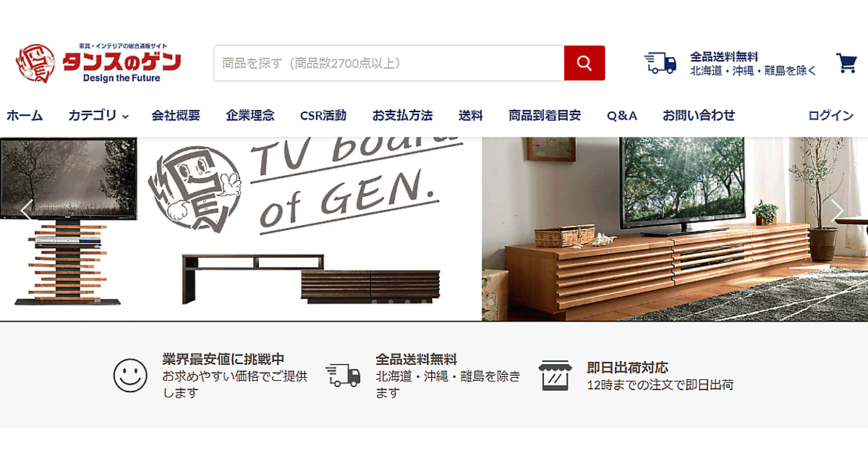Click the delivery truck icon in header
The width and height of the screenshot is (868, 456).
coord(660,63)
